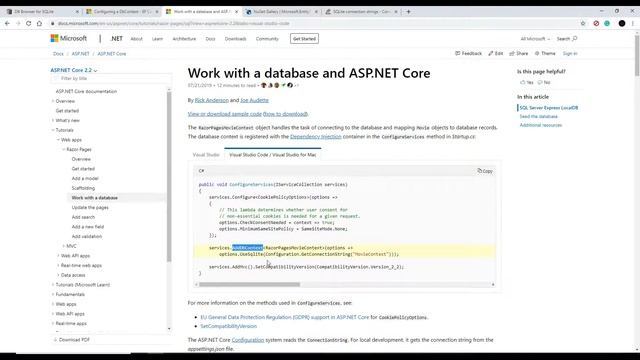This screenshot has width=640, height=360.
Task: Expand the MVC node
Action: coord(64,246)
